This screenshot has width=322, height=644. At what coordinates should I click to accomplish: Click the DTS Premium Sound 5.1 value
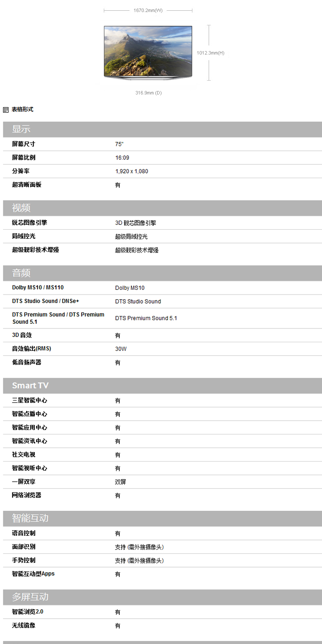[x=146, y=318]
